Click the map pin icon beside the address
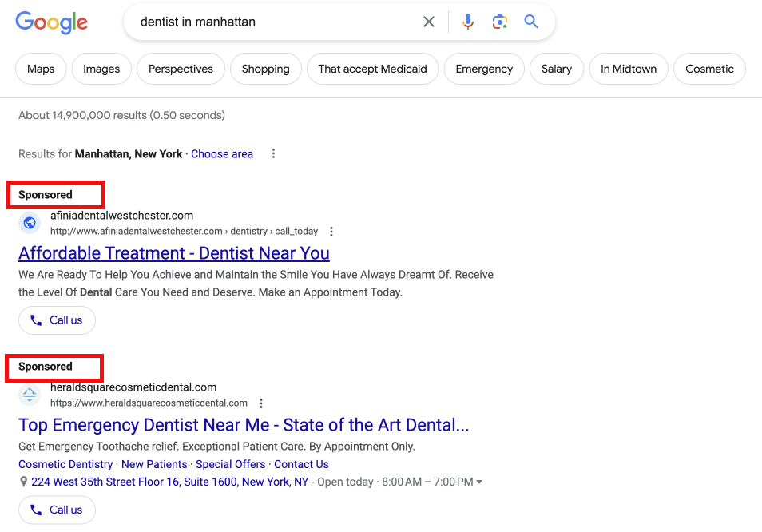 click(23, 482)
